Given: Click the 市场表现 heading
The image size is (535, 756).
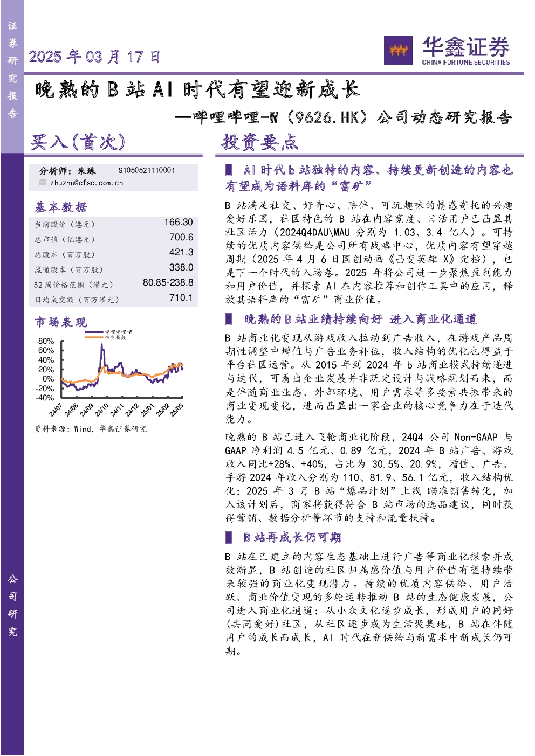Looking at the screenshot, I should pos(60,322).
